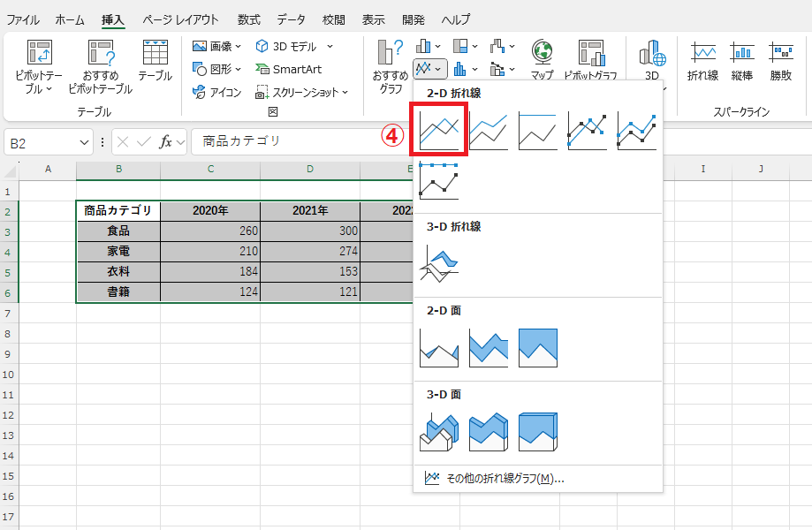Switch to the 校閲 tab

[x=333, y=19]
